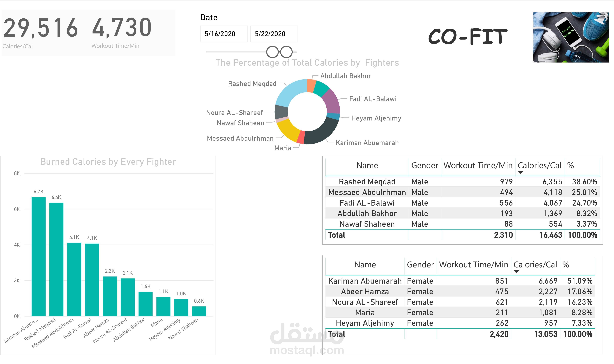
Task: Open the CO-FIT fitness gear image
Action: [x=571, y=37]
